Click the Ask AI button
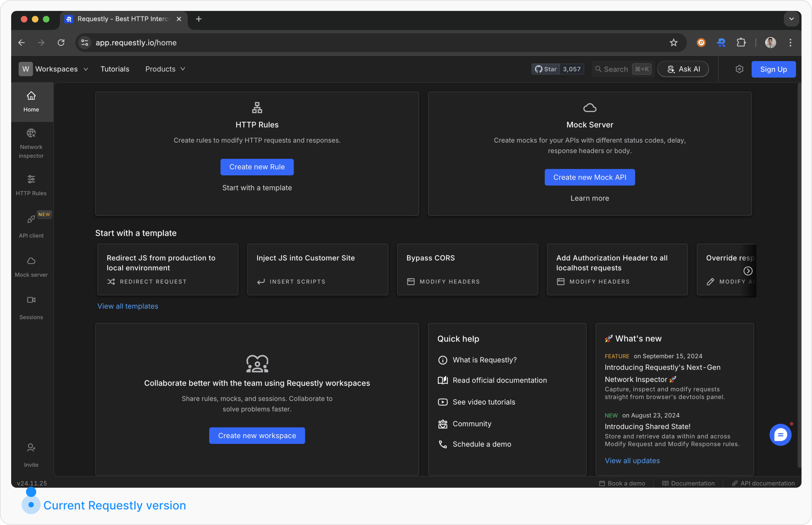 683,69
